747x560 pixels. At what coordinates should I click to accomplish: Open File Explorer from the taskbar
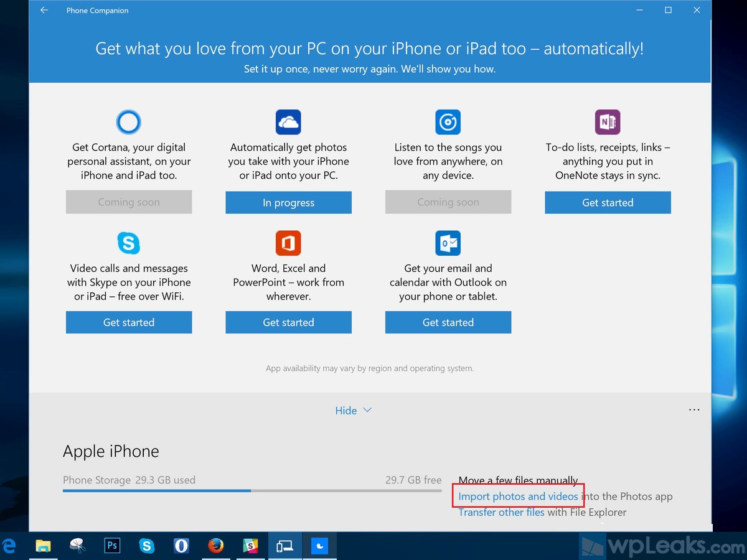(x=43, y=546)
